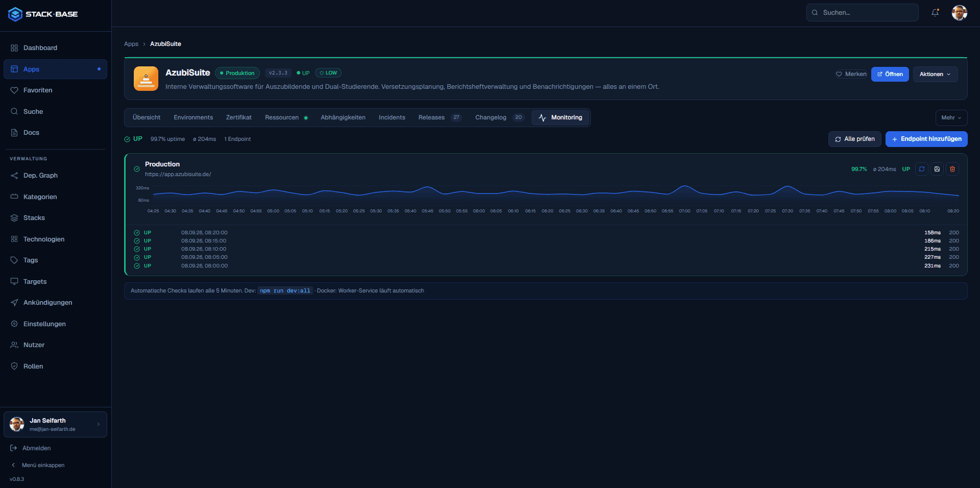Delete the Production endpoint via the trash icon
Screen dimensions: 980x488
pyautogui.click(x=952, y=169)
